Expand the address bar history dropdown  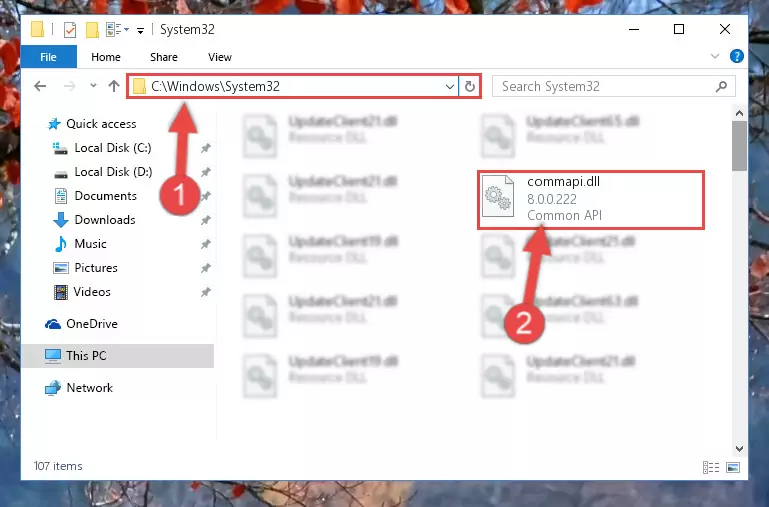click(x=449, y=87)
